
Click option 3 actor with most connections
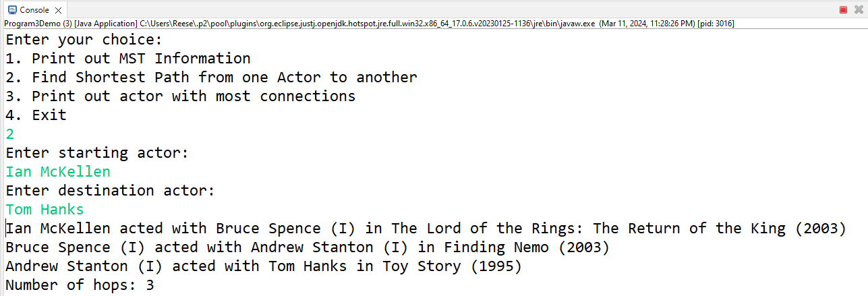tap(181, 96)
